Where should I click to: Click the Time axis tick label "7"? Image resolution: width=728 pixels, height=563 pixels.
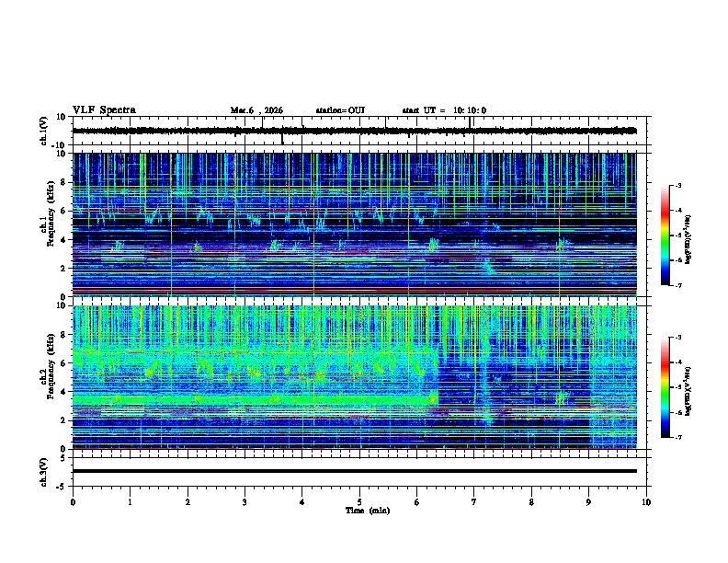point(474,502)
